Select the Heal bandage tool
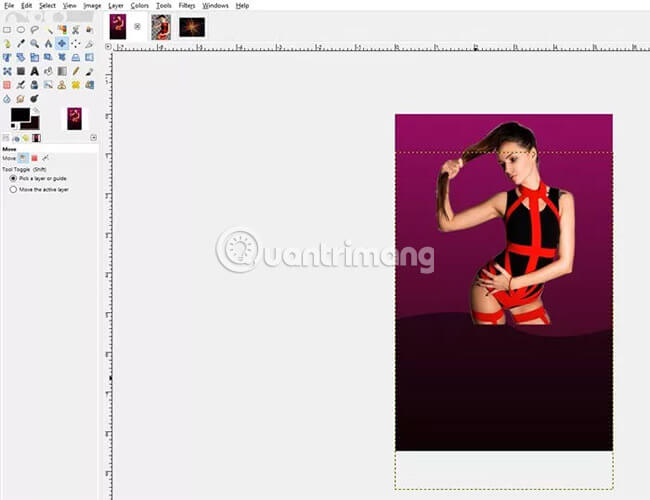Viewport: 650px width, 500px height. coord(75,85)
